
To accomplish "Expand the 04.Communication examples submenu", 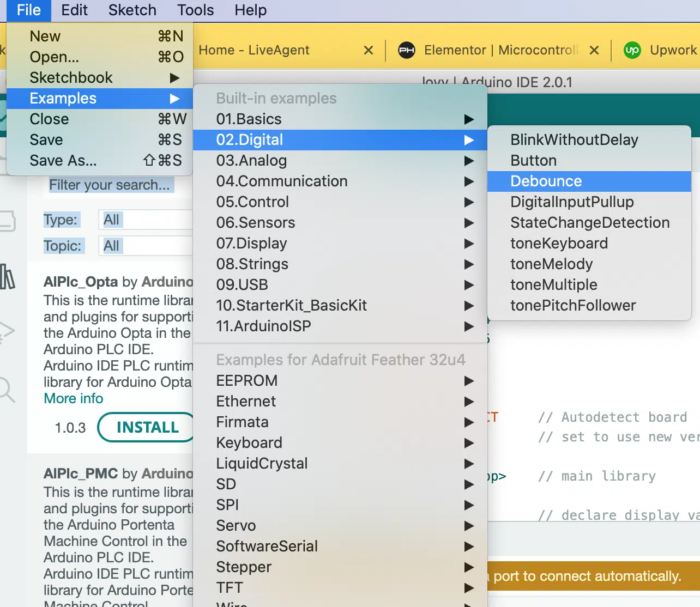I will tap(340, 181).
